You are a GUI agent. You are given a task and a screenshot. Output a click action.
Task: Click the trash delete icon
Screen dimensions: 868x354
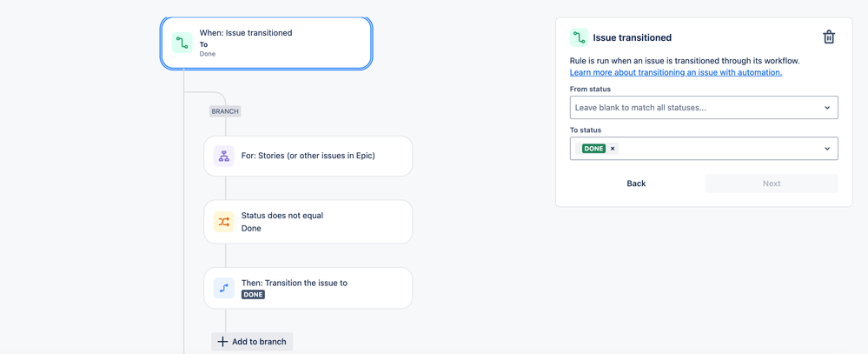[x=829, y=37]
